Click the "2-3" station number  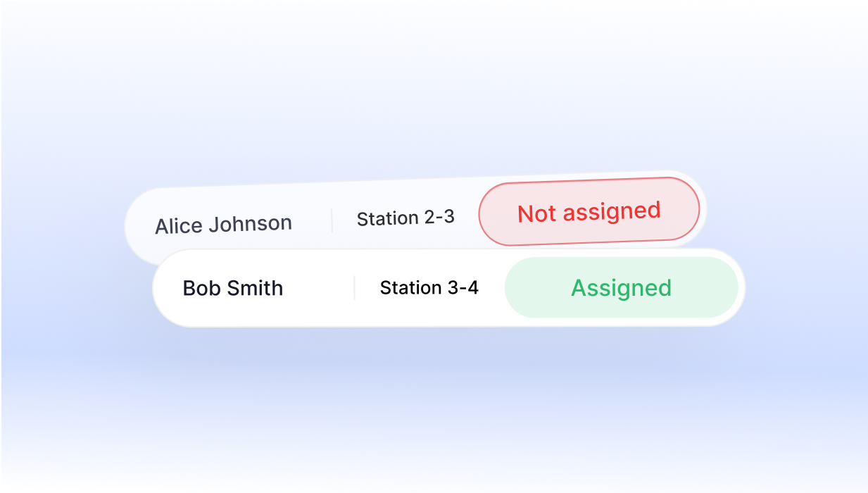[x=440, y=217]
